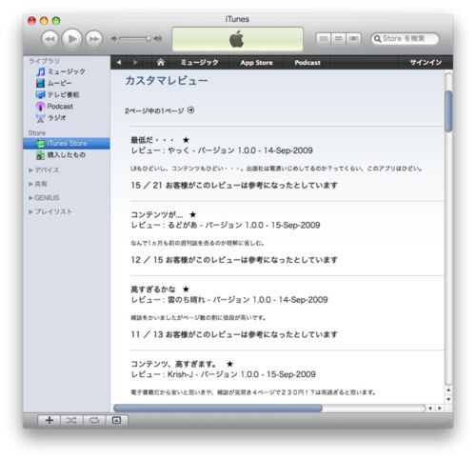Select テレビ番組 in the sidebar

pyautogui.click(x=63, y=94)
